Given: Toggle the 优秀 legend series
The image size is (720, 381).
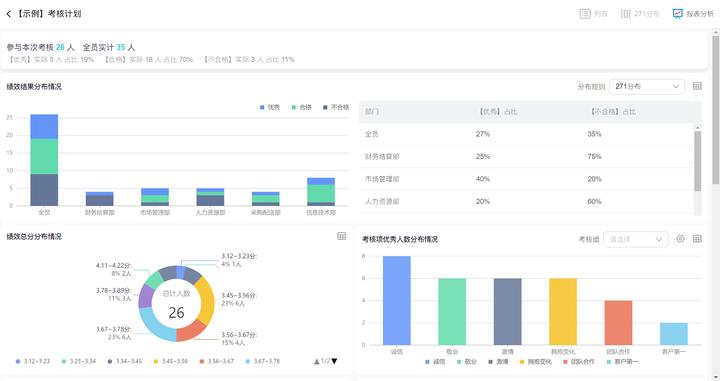Looking at the screenshot, I should pos(270,107).
